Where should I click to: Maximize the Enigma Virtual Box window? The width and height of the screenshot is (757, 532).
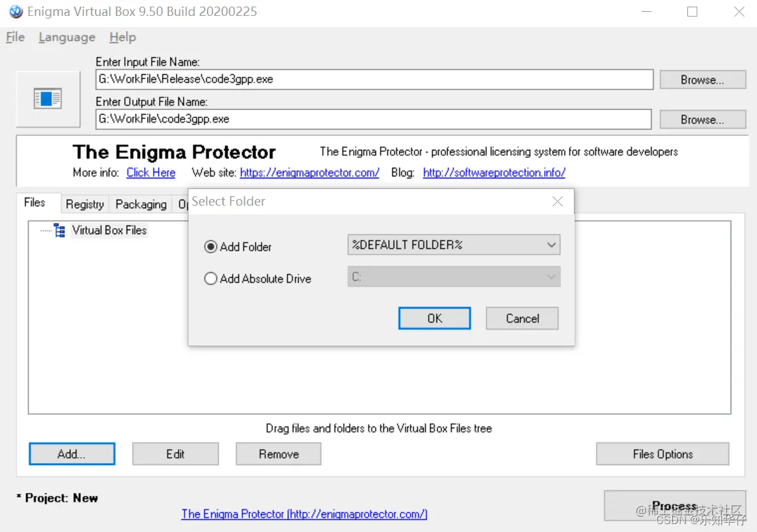tap(692, 11)
